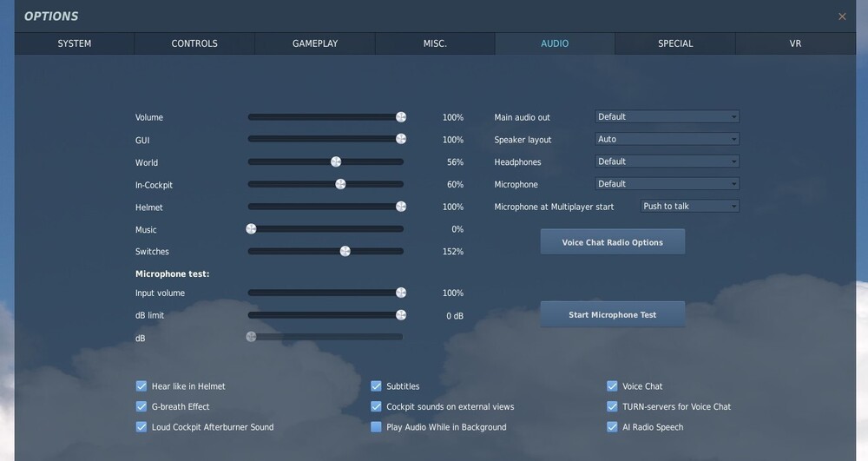
Task: Click the Music 0% value
Action: click(457, 229)
